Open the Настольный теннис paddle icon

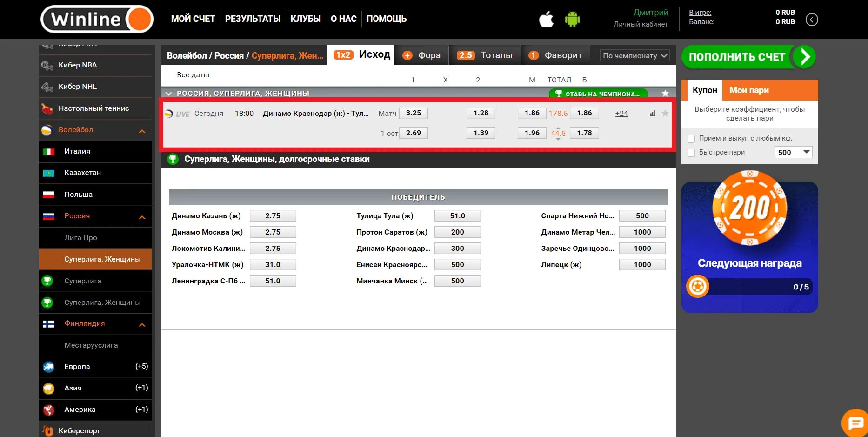[x=47, y=108]
